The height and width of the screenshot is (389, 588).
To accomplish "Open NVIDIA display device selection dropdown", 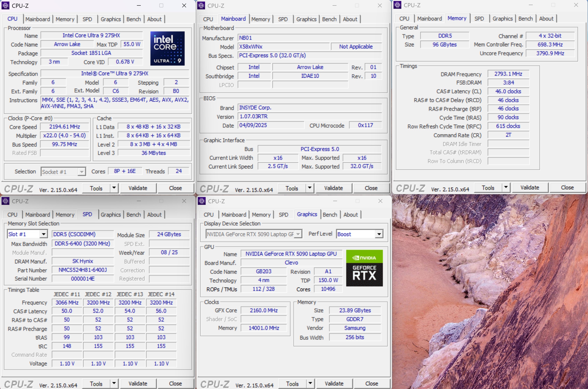I will click(298, 234).
